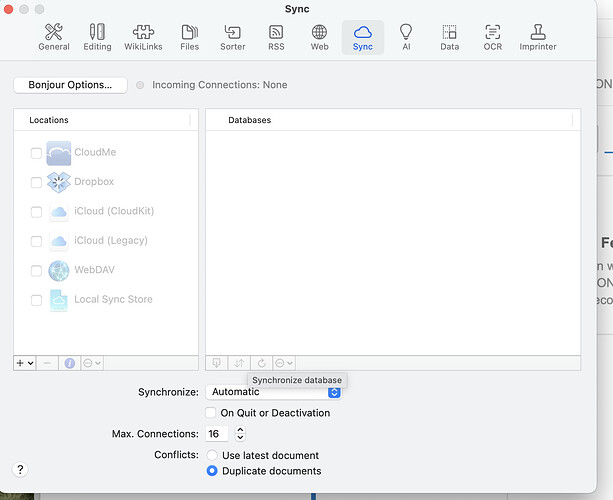Click the Bonjour Options button

70,85
